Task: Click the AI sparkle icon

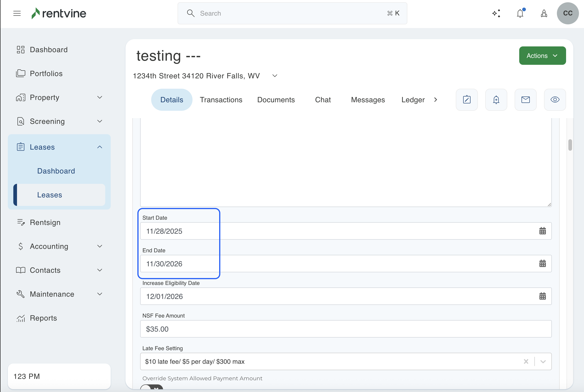Action: tap(496, 13)
